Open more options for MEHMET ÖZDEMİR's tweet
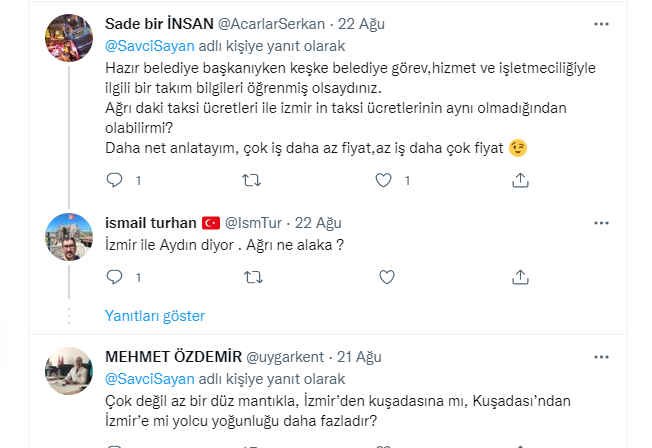 coord(600,358)
